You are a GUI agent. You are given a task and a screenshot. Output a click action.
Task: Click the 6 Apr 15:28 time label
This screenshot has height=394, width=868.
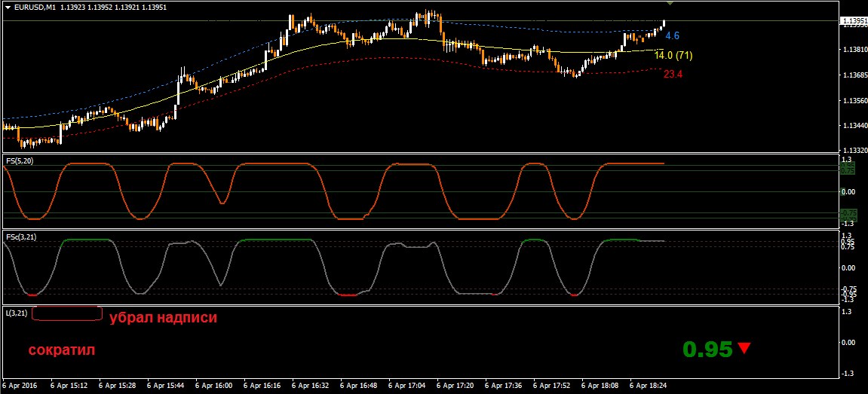tap(118, 385)
